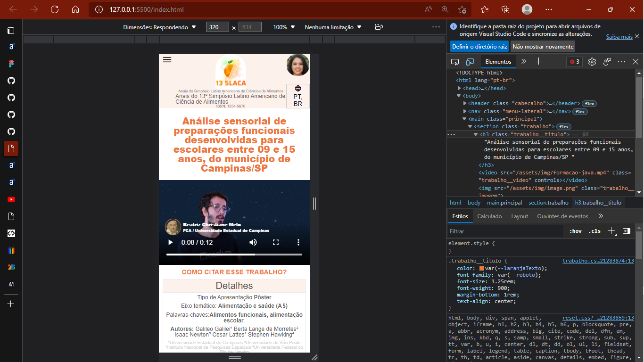Open a new vertical tab
The height and width of the screenshot is (362, 644).
point(11,304)
